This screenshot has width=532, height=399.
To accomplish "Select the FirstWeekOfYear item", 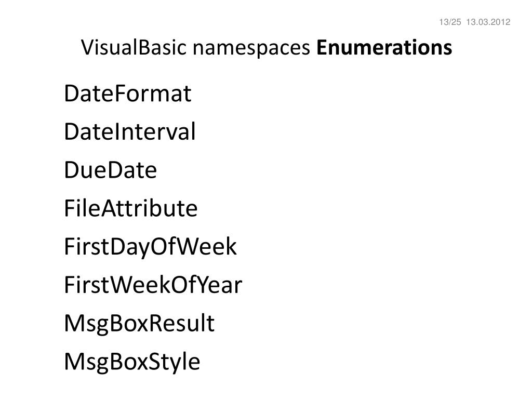I will coord(153,285).
